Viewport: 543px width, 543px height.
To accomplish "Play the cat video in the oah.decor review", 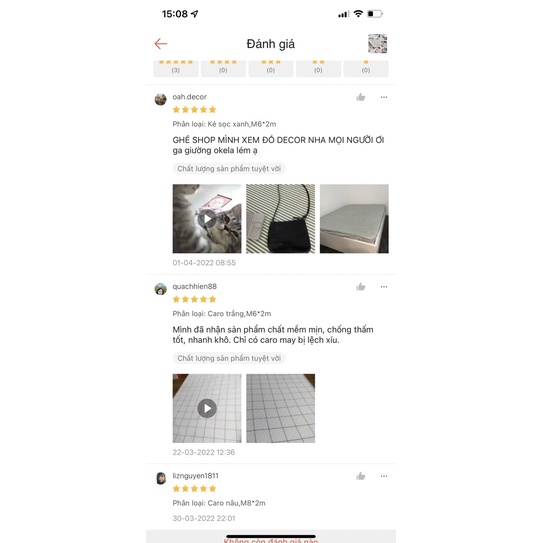I will click(207, 219).
